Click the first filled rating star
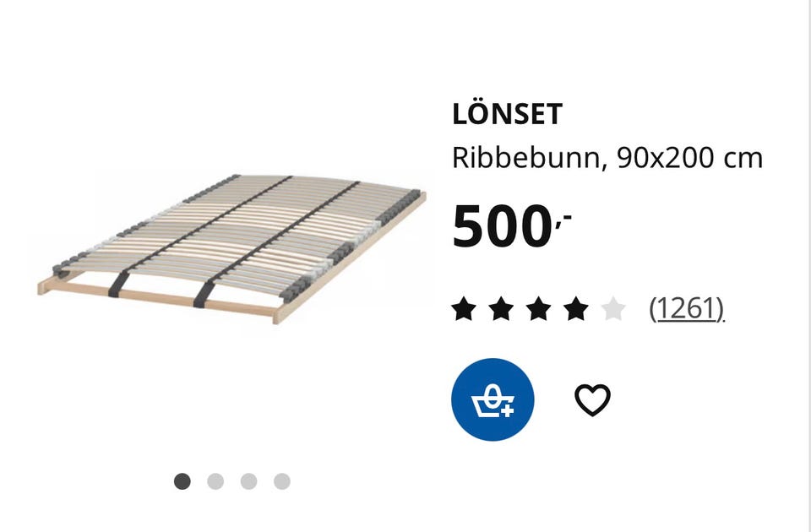This screenshot has height=532, width=811. tap(464, 309)
